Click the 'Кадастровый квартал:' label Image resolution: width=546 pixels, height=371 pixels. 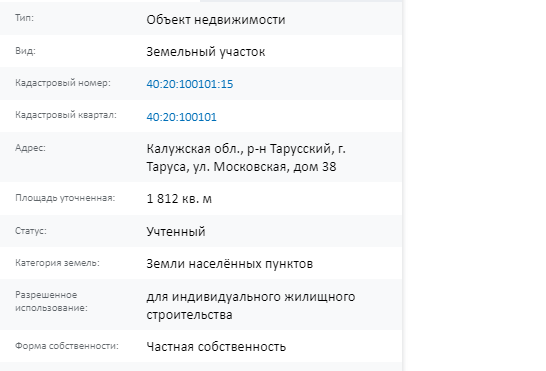pos(66,115)
